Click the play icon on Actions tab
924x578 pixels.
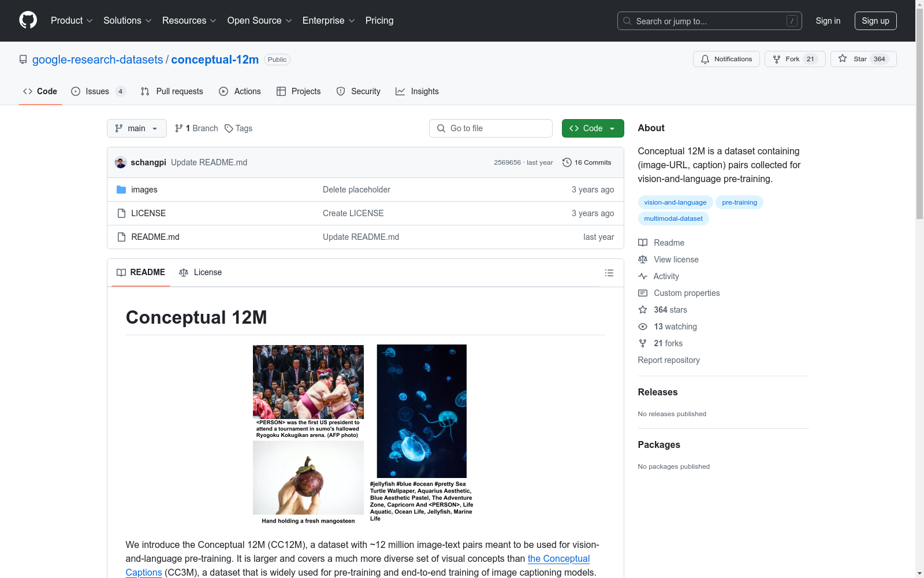point(223,91)
